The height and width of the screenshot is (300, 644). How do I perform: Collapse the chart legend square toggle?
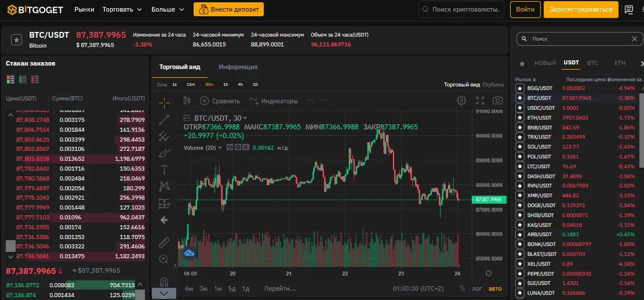187,118
